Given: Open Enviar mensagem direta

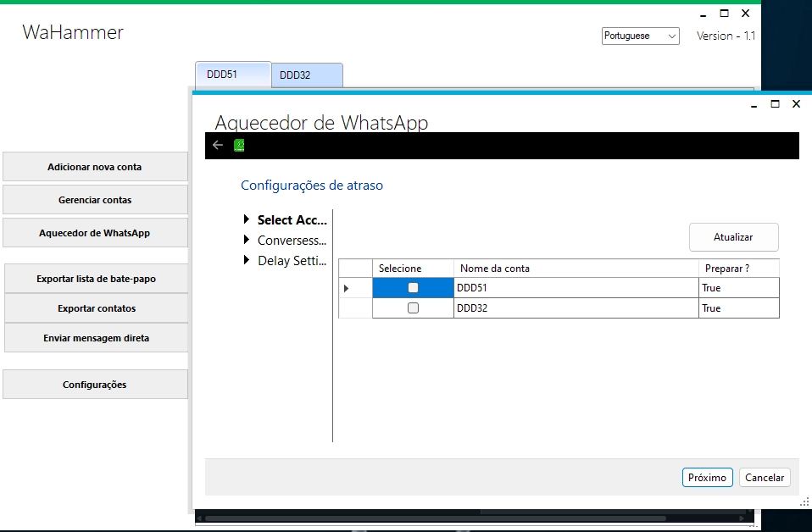Looking at the screenshot, I should pos(96,338).
